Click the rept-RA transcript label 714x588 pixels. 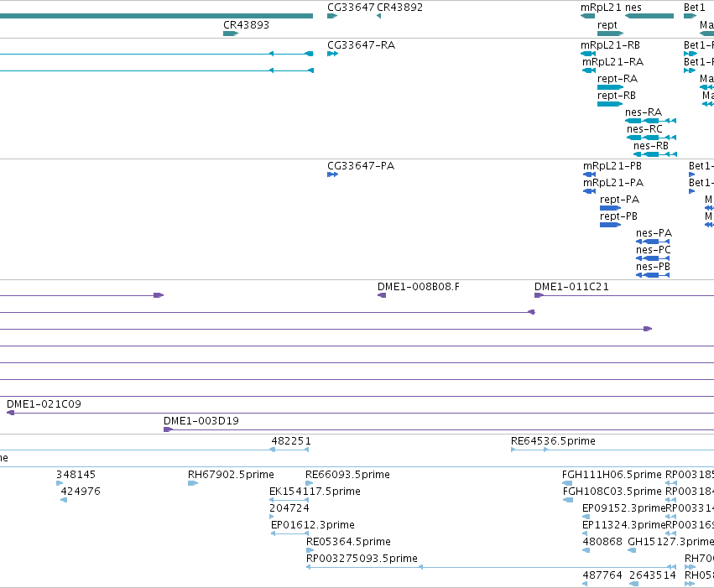pos(618,79)
